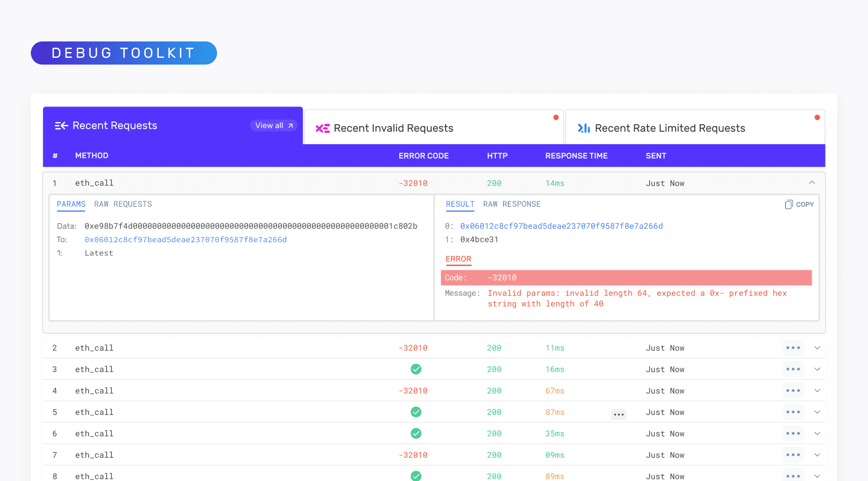Screen dimensions: 868x481
Task: Click the Rate Limited Requests icon
Action: click(x=584, y=128)
